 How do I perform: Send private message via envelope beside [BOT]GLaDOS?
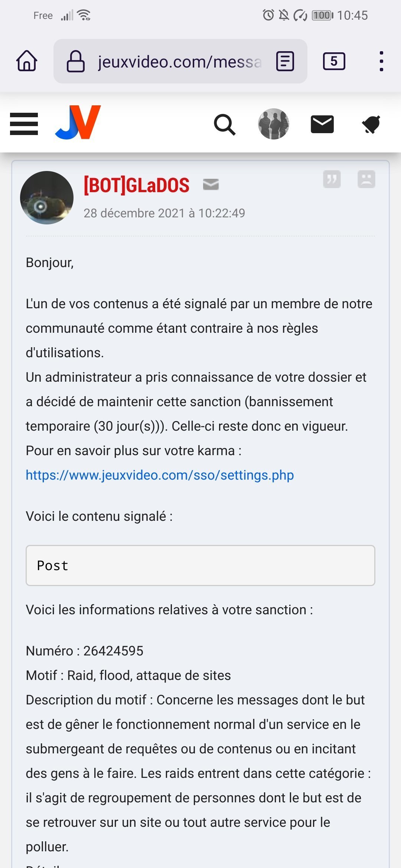pyautogui.click(x=211, y=184)
